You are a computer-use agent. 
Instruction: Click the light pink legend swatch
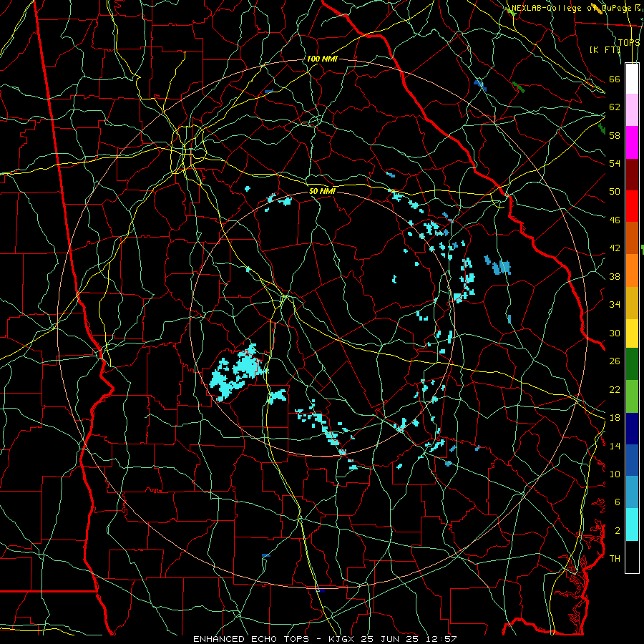(x=632, y=110)
